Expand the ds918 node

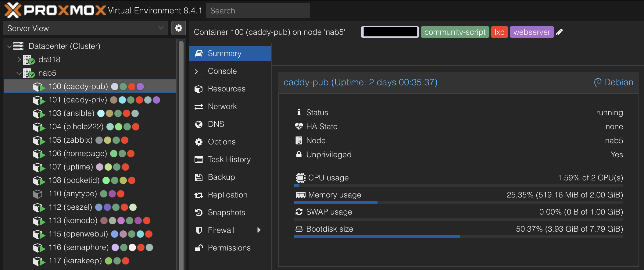click(19, 59)
